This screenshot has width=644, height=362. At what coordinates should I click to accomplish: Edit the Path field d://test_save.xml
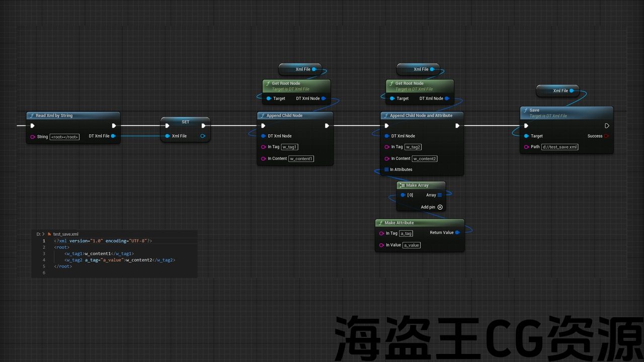[x=559, y=147]
